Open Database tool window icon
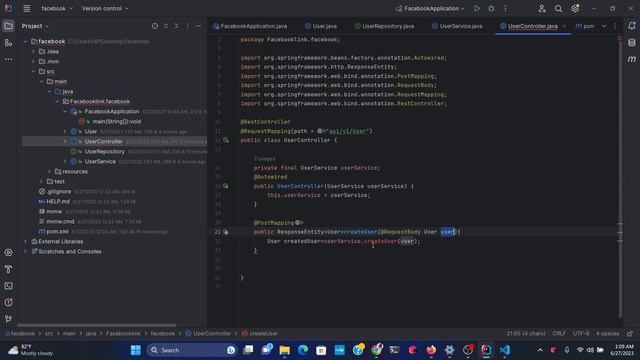640x360 pixels. tap(631, 42)
